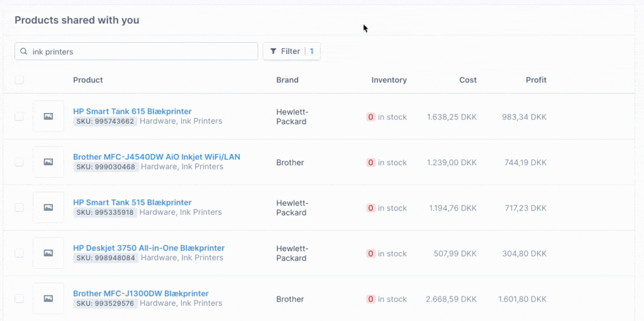Image resolution: width=644 pixels, height=321 pixels.
Task: Check the HP Smart Tank 615 row
Action: pyautogui.click(x=19, y=117)
